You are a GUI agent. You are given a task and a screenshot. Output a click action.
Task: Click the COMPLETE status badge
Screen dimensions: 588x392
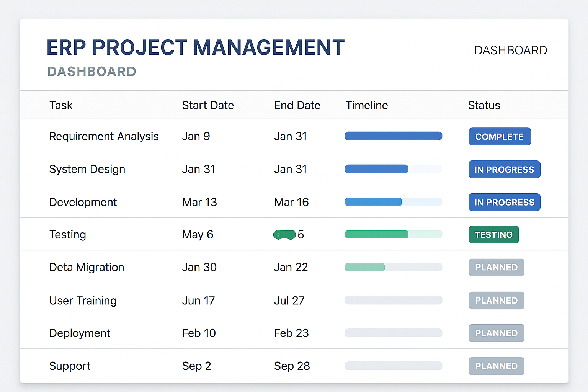click(x=499, y=137)
